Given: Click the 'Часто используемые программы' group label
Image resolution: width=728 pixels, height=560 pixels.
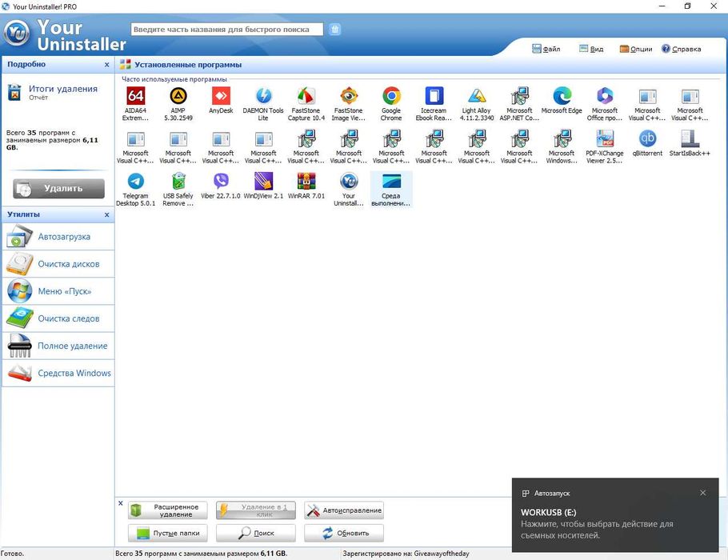Looking at the screenshot, I should [x=174, y=79].
